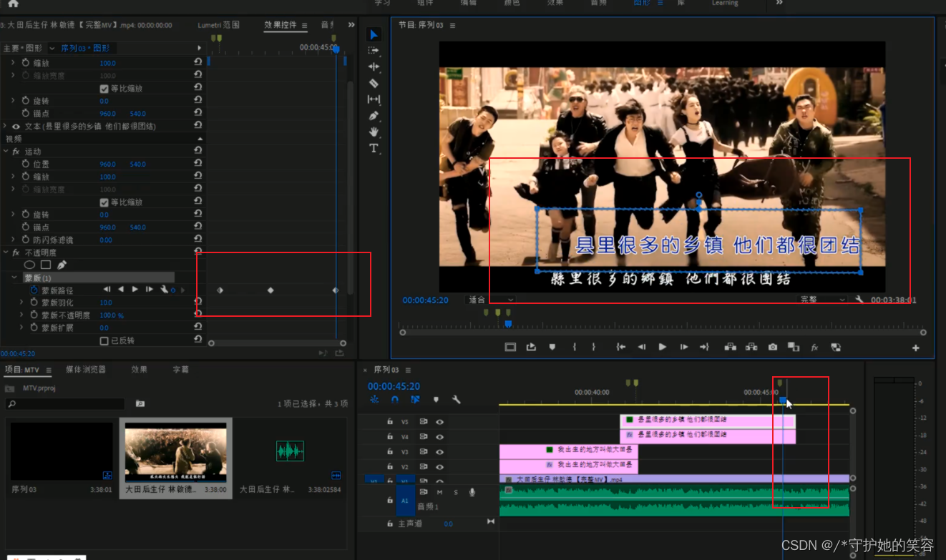Open program monitor settings wrench
This screenshot has width=946, height=560.
859,300
